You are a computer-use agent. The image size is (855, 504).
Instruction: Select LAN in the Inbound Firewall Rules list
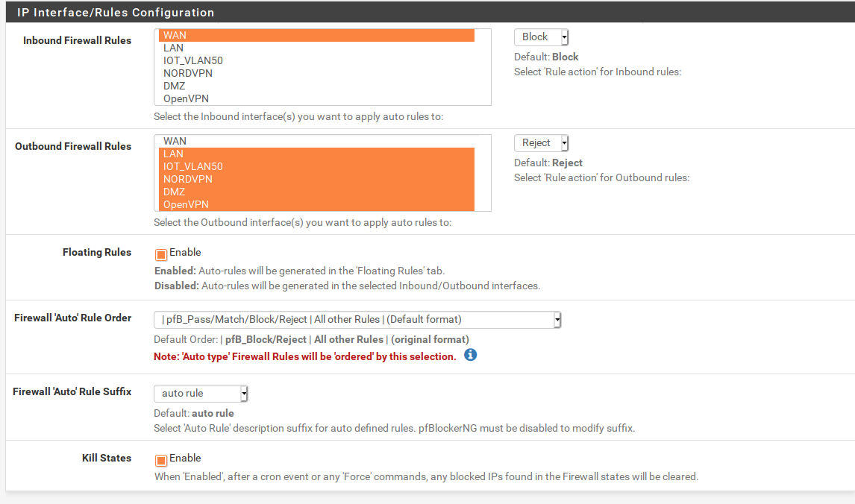(317, 48)
